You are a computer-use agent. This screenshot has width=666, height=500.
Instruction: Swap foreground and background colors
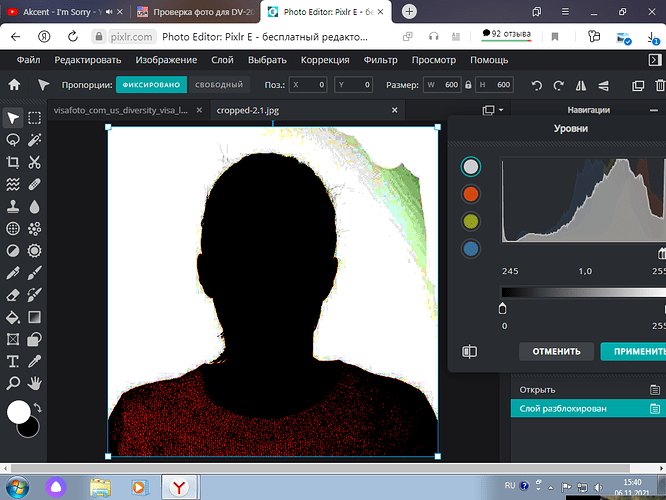point(38,407)
